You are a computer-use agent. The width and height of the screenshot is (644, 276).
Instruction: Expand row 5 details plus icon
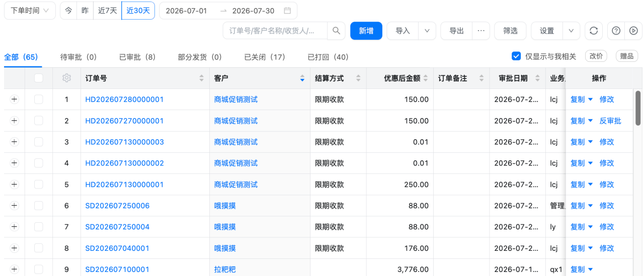(14, 185)
